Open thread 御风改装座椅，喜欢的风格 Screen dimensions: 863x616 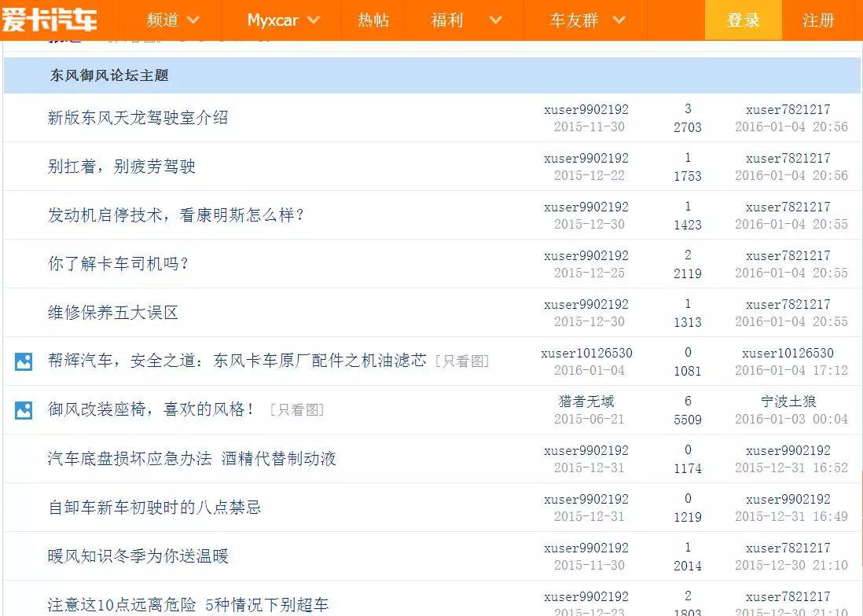click(x=151, y=409)
